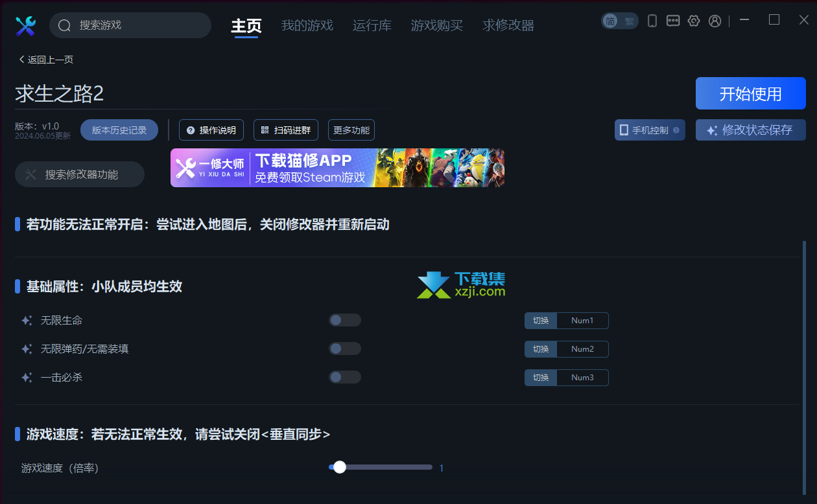Screen dimensions: 817x504
Task: Go to 游戏购买 tab
Action: pyautogui.click(x=437, y=25)
